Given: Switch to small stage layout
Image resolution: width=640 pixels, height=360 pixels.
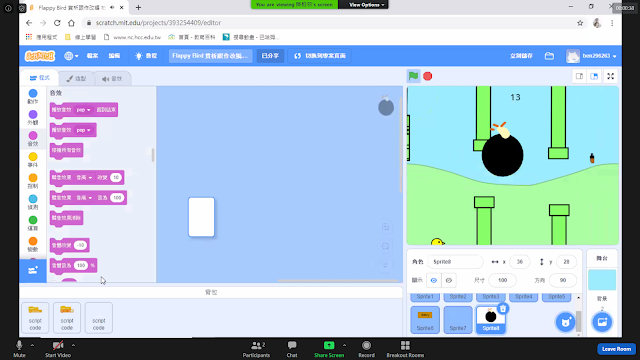Looking at the screenshot, I should click(x=579, y=76).
